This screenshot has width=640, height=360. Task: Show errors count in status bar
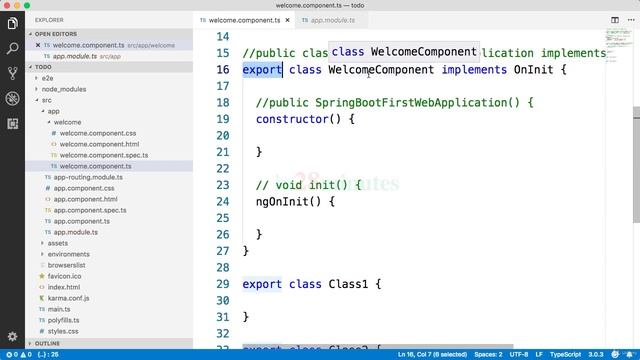[x=12, y=355]
